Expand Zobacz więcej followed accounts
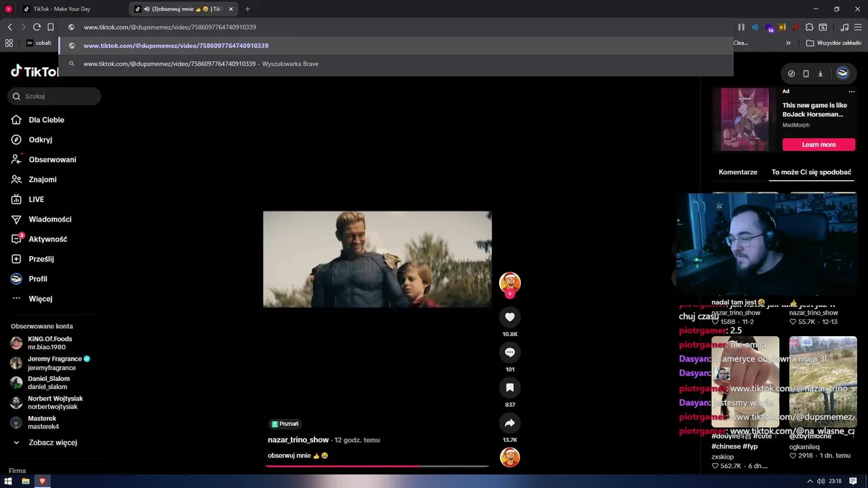 tap(52, 443)
